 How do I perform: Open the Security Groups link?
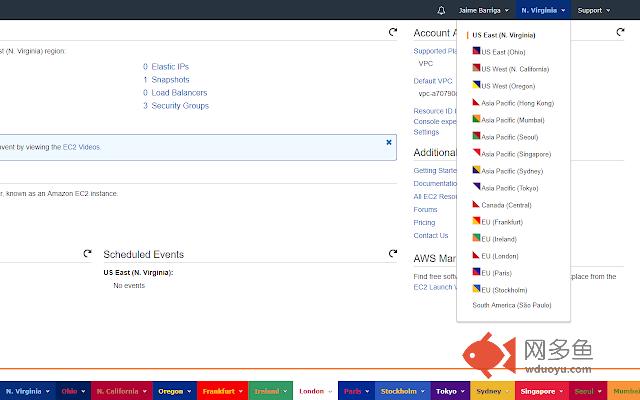(180, 106)
